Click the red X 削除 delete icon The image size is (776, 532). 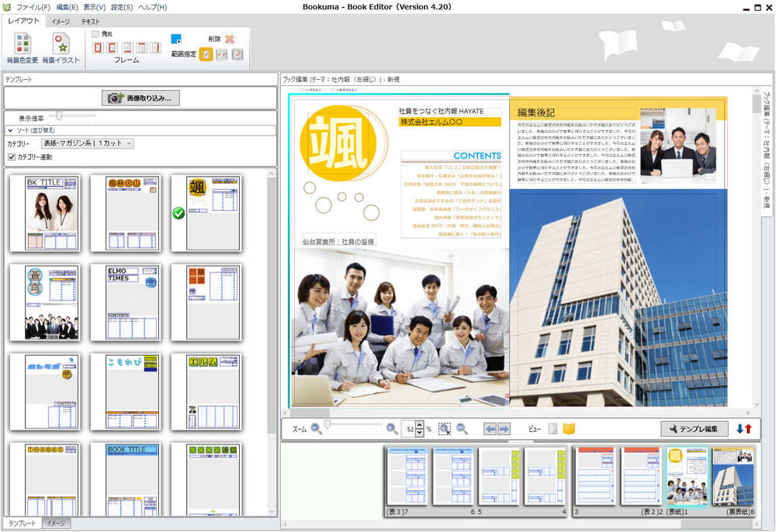click(x=230, y=38)
